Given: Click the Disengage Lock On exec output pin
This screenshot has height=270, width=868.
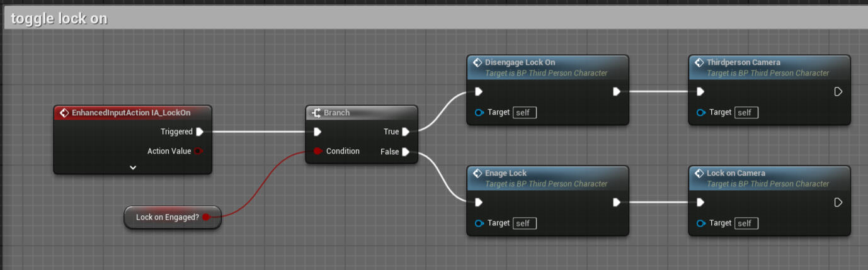Looking at the screenshot, I should [617, 92].
